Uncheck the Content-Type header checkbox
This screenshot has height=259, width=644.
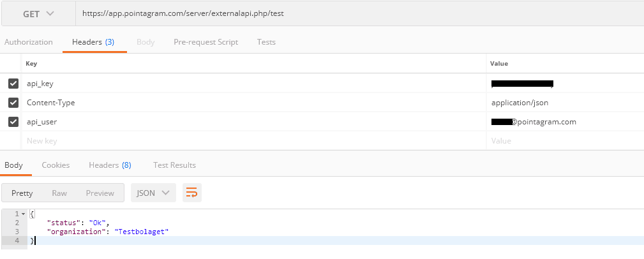point(13,103)
